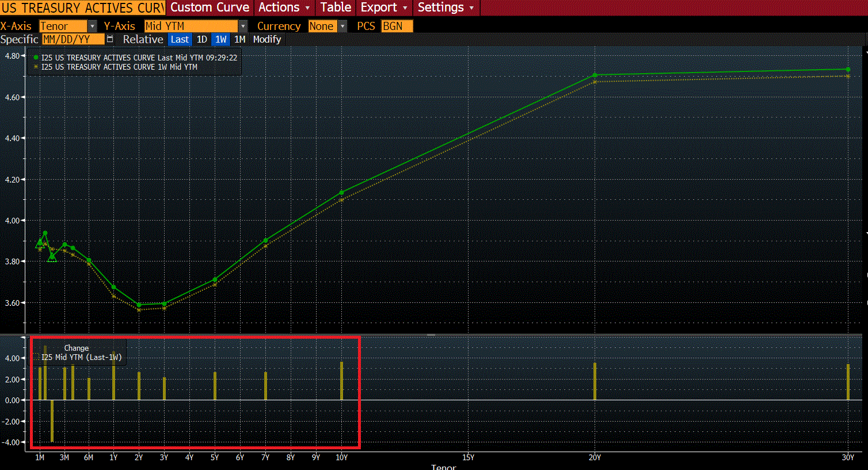Click green dot legend marker for Last curve

click(36, 58)
